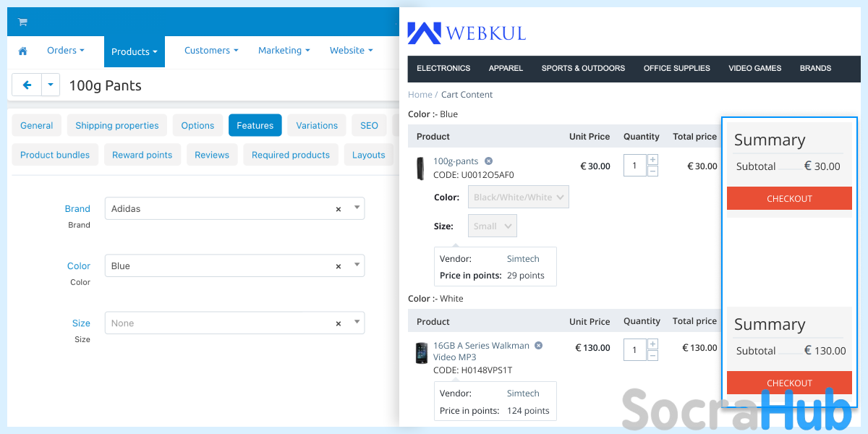The height and width of the screenshot is (434, 868).
Task: Click the 100g-pants product thumbnail
Action: [420, 169]
